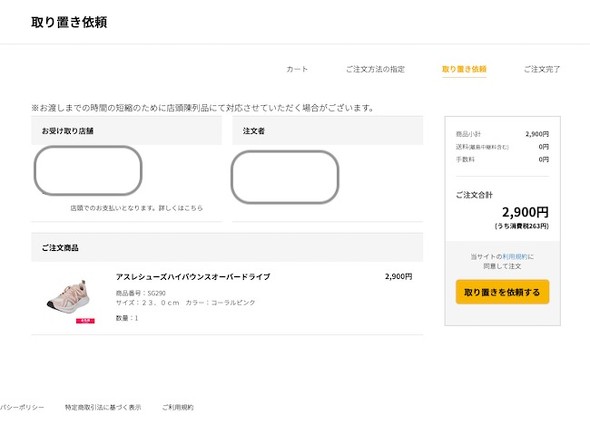Open the privacy policy footer link
The image size is (590, 424).
click(x=22, y=407)
